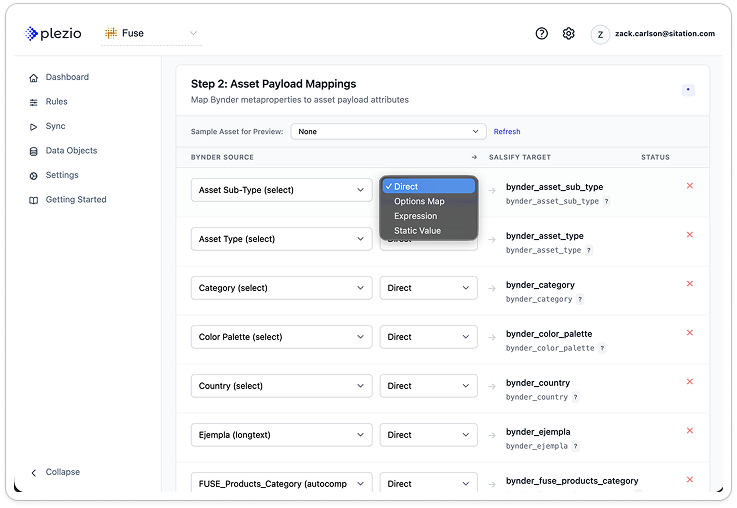Open the Direct dropdown in Country row
The image size is (737, 508).
tap(429, 385)
